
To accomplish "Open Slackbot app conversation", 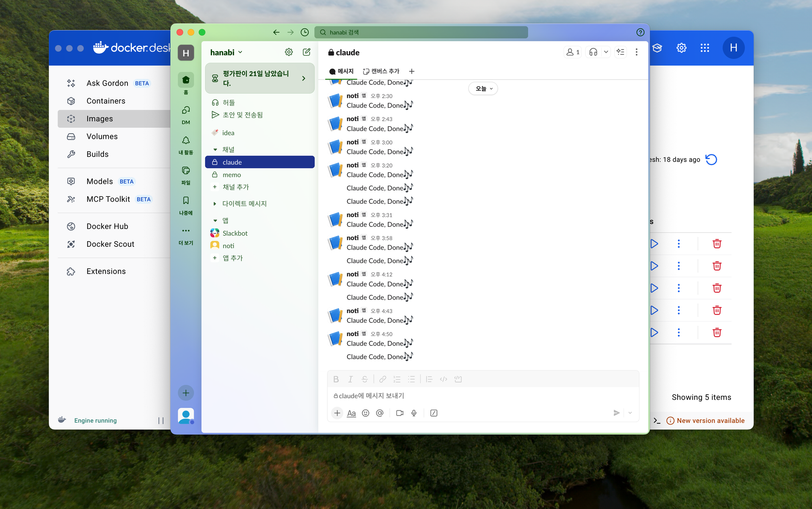I will (x=260, y=233).
